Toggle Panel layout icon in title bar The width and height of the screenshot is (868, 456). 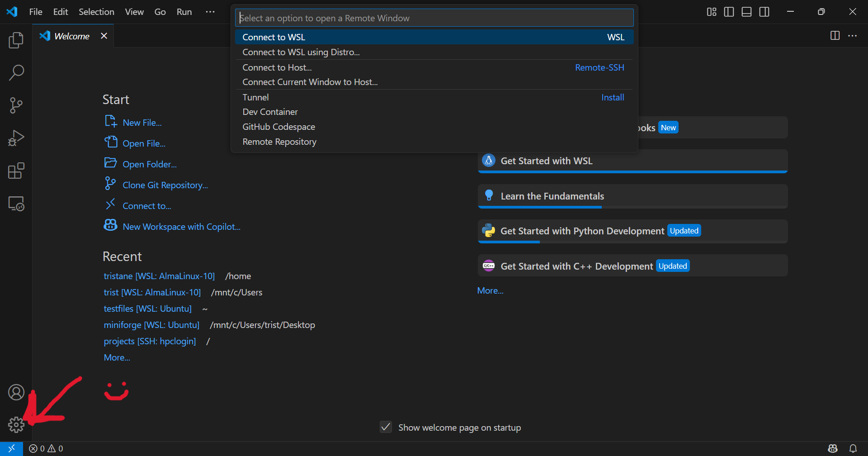click(x=747, y=12)
